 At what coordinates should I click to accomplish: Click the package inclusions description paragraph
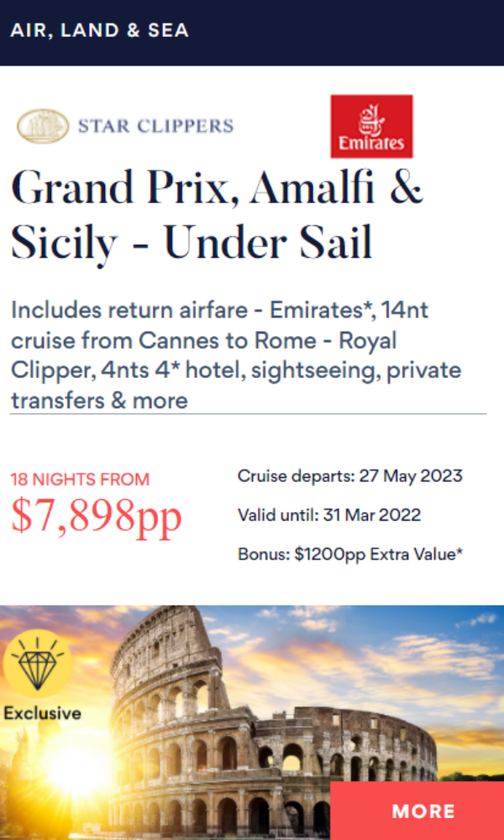tap(236, 355)
